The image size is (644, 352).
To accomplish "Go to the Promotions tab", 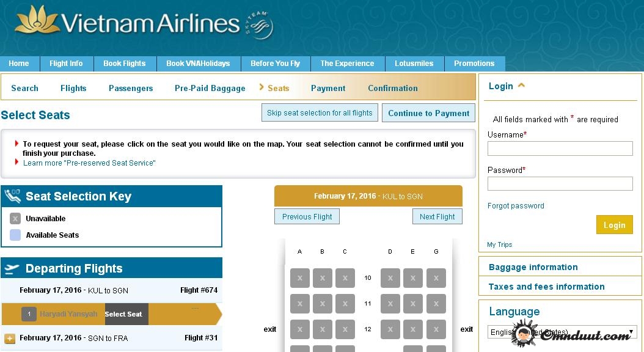I will 474,64.
